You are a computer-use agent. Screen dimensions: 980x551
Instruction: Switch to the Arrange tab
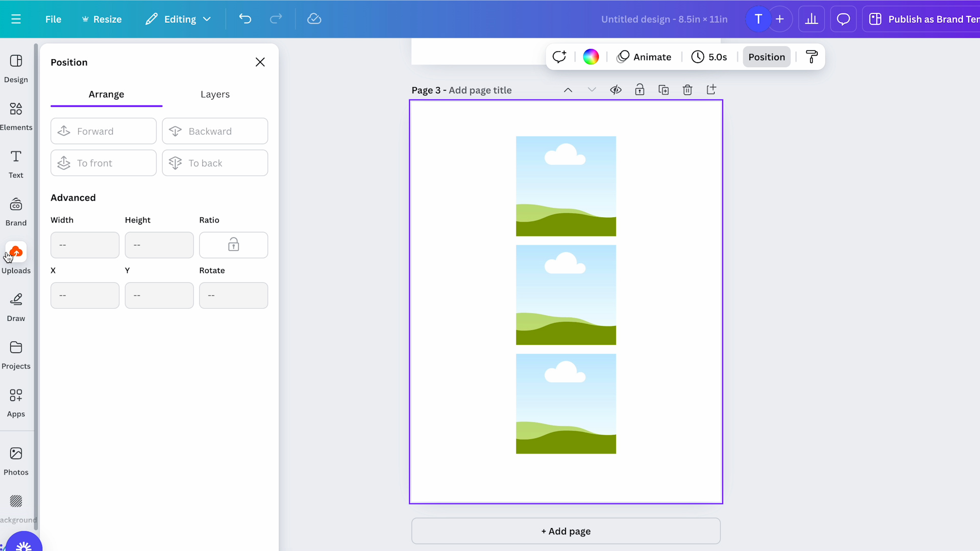click(x=106, y=94)
